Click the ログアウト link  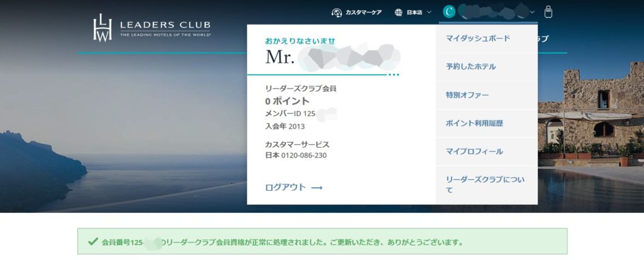[286, 187]
